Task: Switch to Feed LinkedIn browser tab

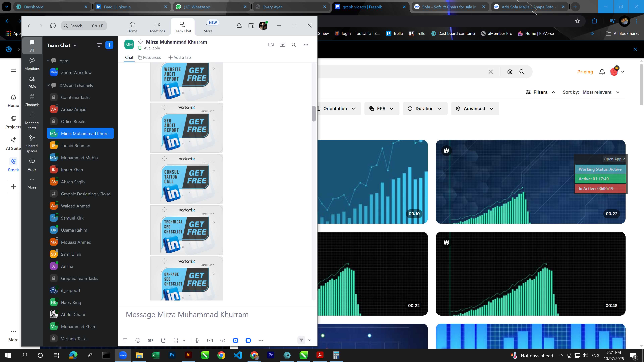Action: click(x=132, y=7)
